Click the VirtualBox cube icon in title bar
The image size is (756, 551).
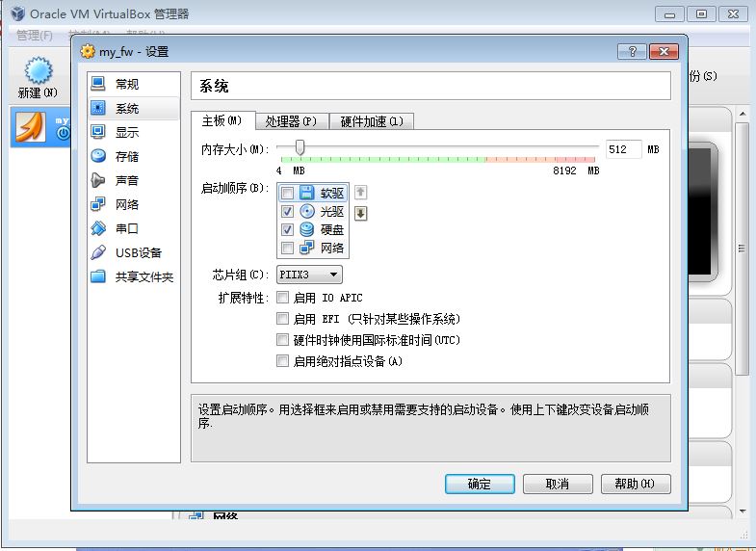18,13
